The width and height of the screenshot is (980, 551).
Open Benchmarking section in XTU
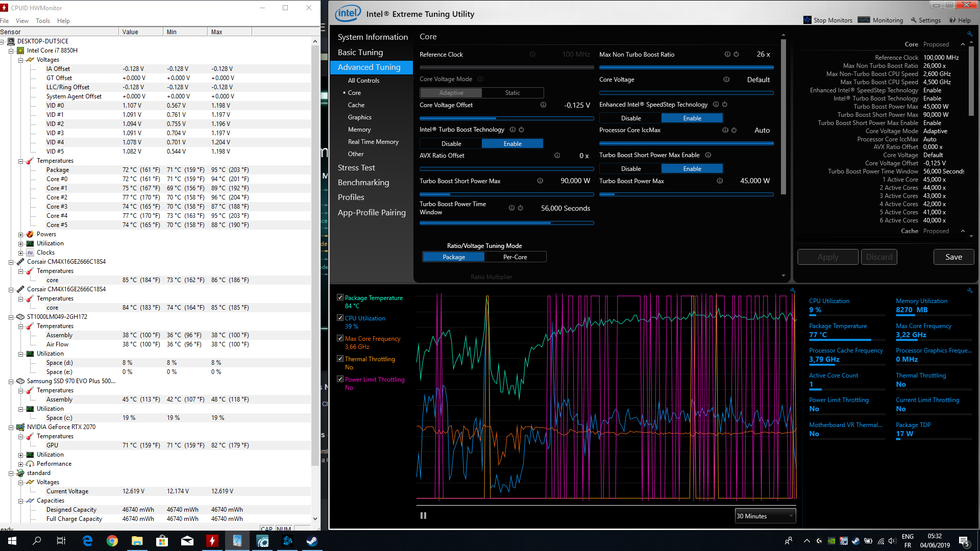(x=363, y=182)
